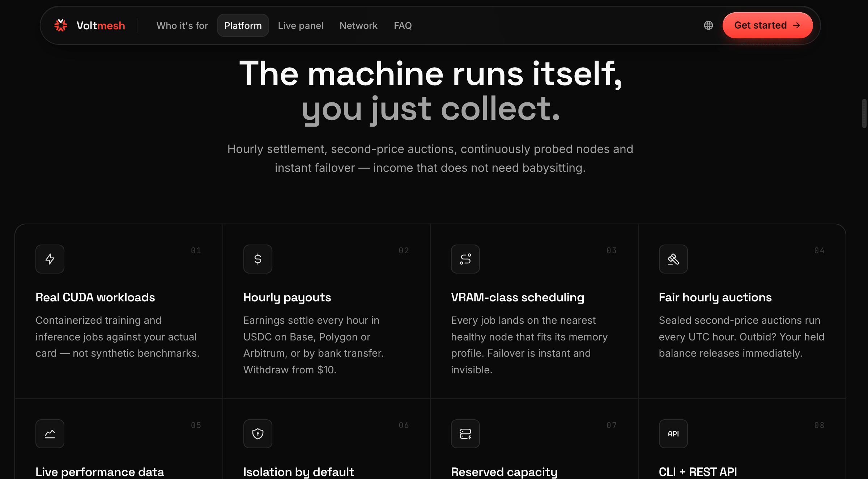Select the Platform nav tab
The width and height of the screenshot is (868, 479).
tap(243, 25)
